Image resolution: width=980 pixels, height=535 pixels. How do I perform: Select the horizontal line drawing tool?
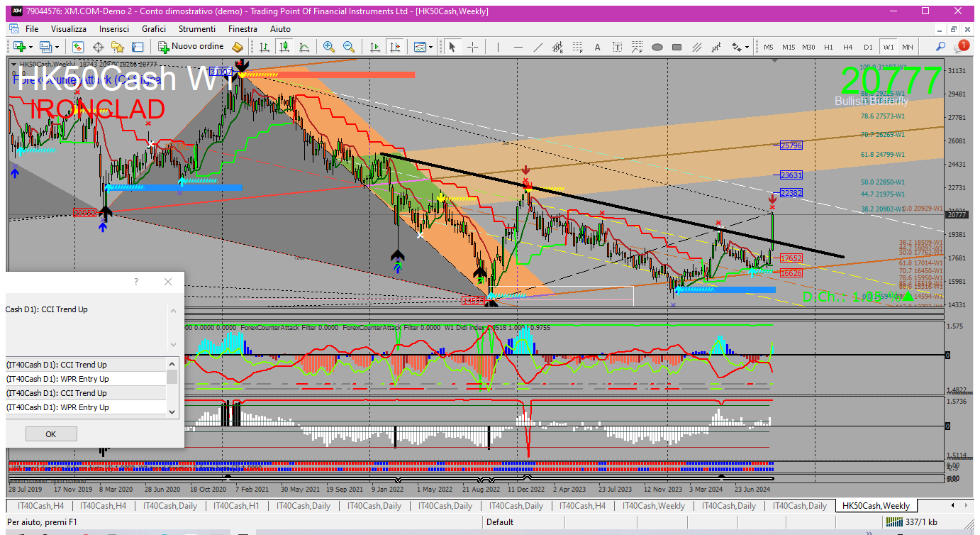[518, 47]
